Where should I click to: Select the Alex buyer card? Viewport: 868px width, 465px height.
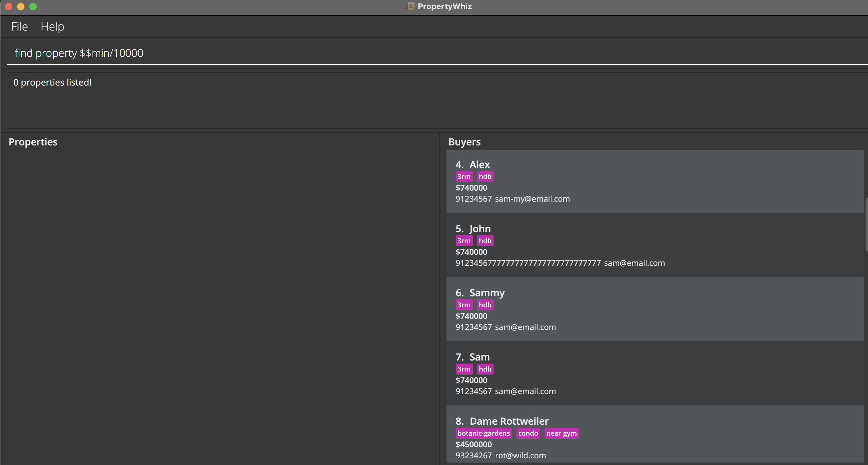655,181
